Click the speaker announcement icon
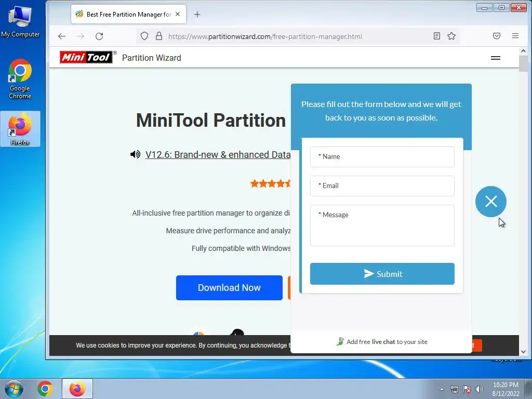 [136, 154]
